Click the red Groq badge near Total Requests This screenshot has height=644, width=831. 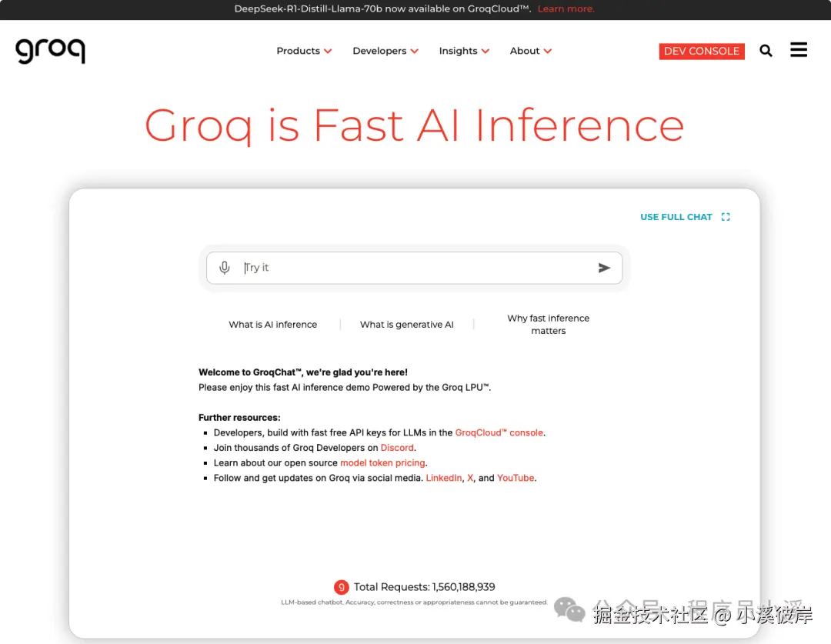coord(342,587)
